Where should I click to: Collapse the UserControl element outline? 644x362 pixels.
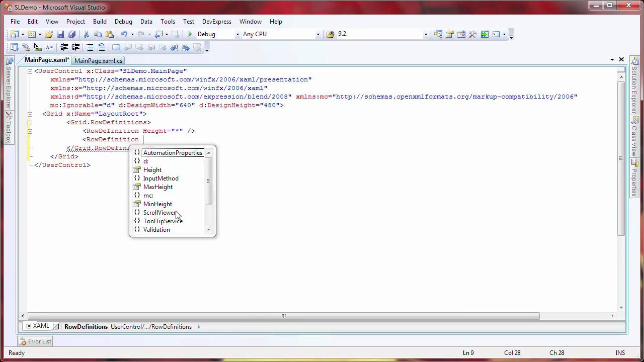click(30, 71)
